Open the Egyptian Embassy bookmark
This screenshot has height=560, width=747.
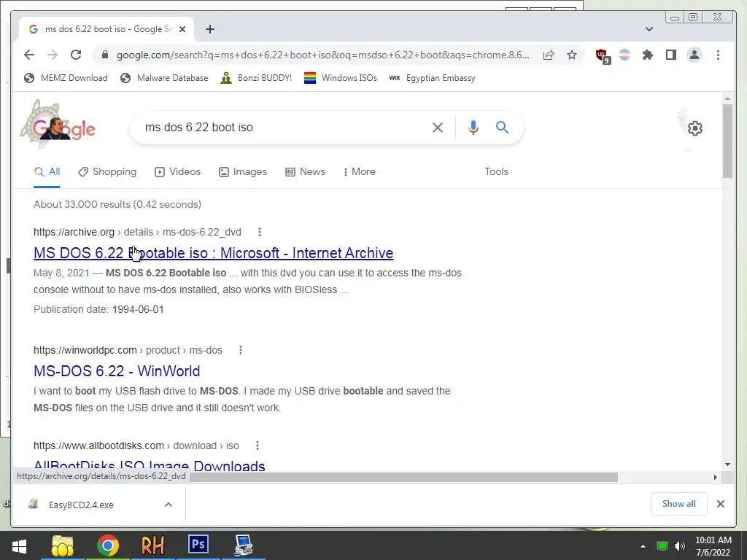(432, 77)
